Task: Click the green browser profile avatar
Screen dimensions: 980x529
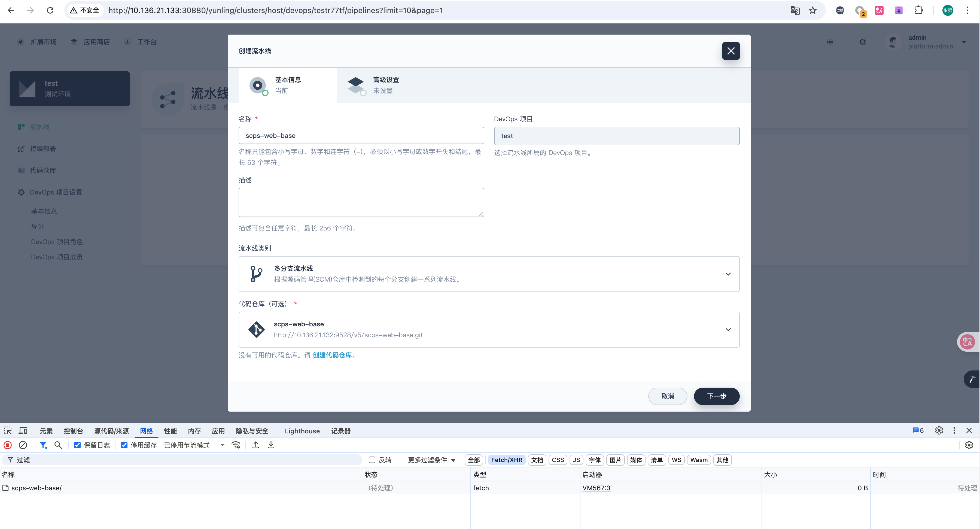Action: pyautogui.click(x=947, y=10)
